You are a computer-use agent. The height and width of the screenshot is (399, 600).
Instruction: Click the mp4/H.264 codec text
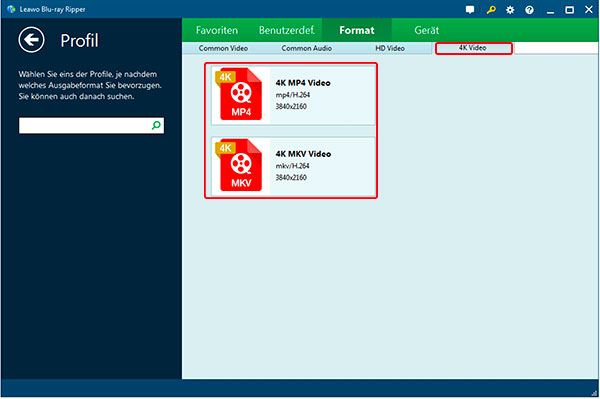(293, 95)
